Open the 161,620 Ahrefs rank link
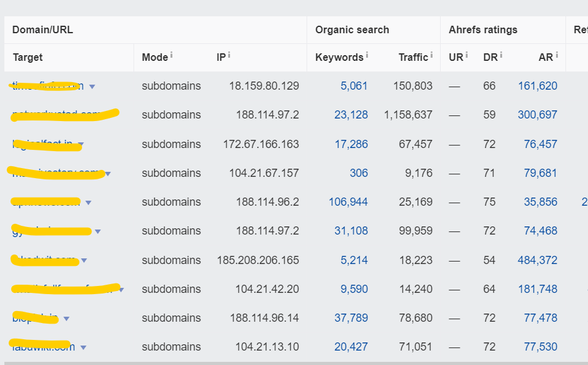Image resolution: width=588 pixels, height=365 pixels. (x=538, y=86)
